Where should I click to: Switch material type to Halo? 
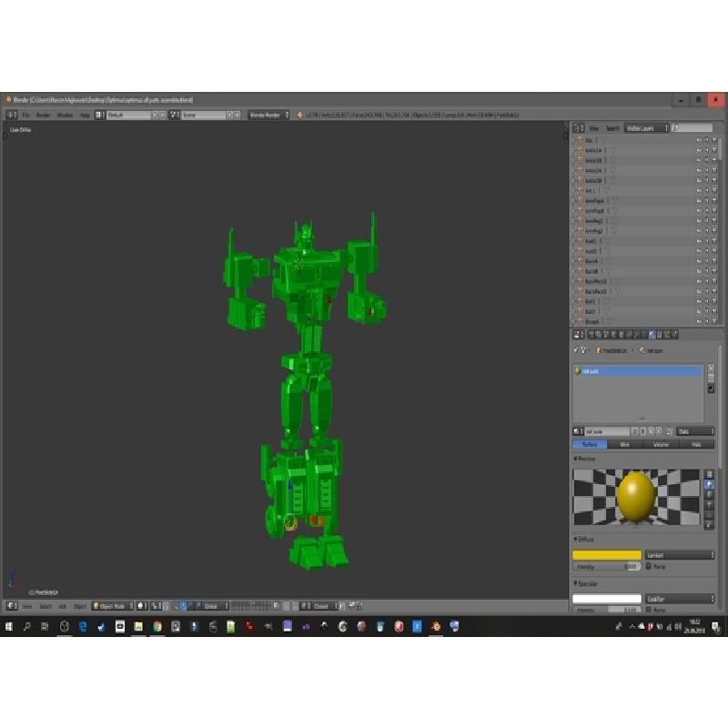pos(696,445)
